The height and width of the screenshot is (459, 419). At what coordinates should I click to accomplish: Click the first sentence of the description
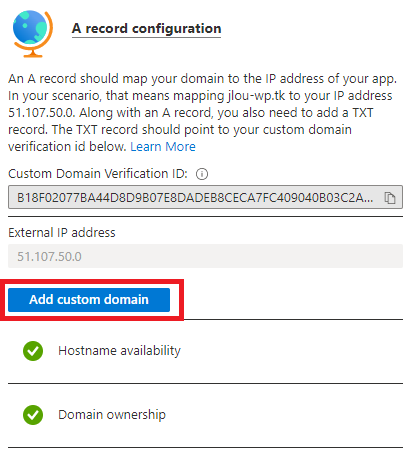pos(203,79)
